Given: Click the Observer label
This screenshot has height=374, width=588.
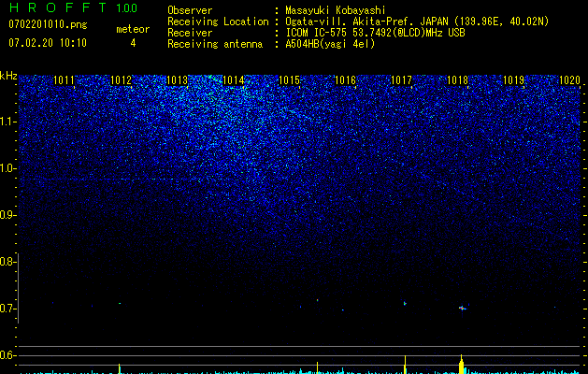Looking at the screenshot, I should pyautogui.click(x=190, y=10).
